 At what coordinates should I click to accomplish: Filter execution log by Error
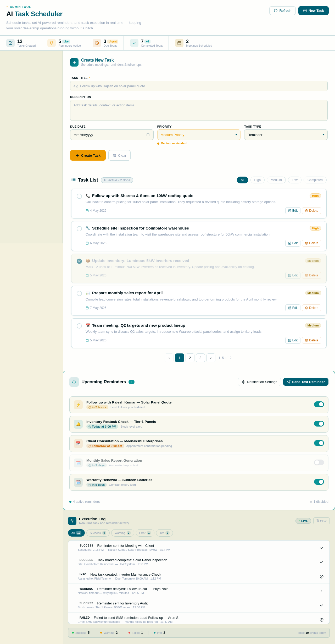145,533
